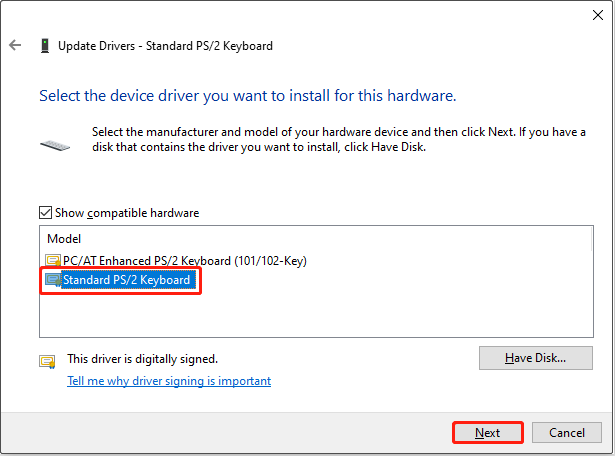This screenshot has height=456, width=615.
Task: Select the Standard PS/2 Keyboard model entry
Action: click(x=126, y=280)
